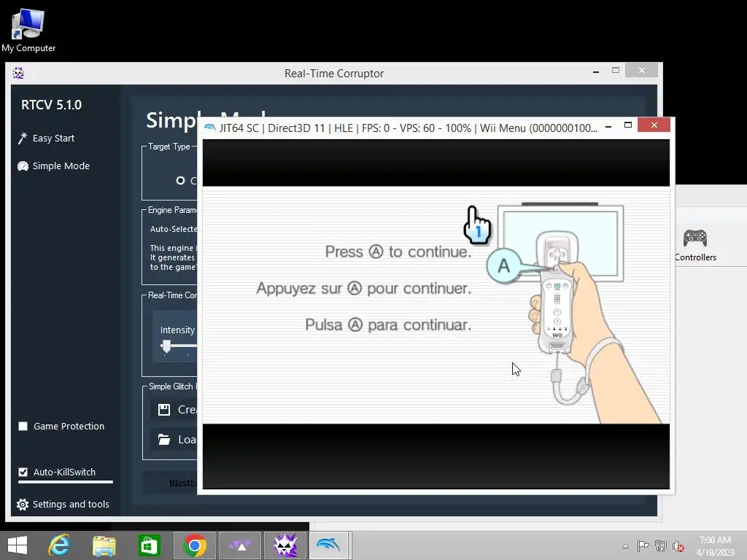Viewport: 747px width, 560px height.
Task: Click the A button bubble in Wii screen
Action: point(503,265)
